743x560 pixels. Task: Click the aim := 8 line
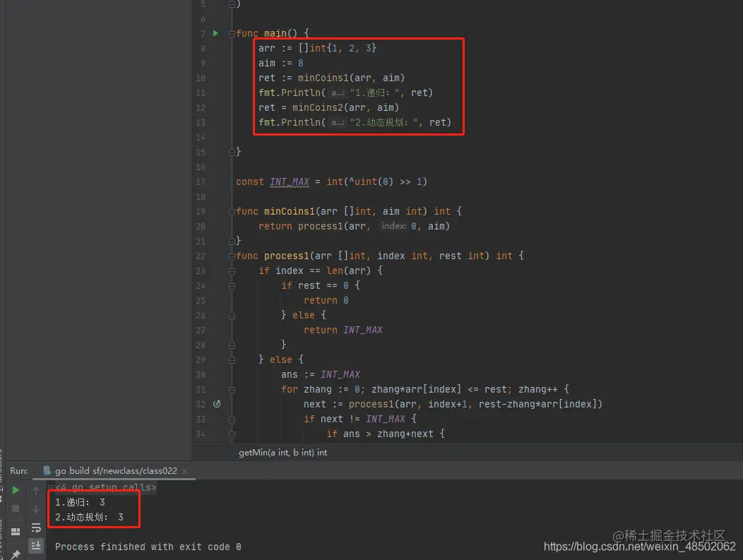(x=281, y=63)
